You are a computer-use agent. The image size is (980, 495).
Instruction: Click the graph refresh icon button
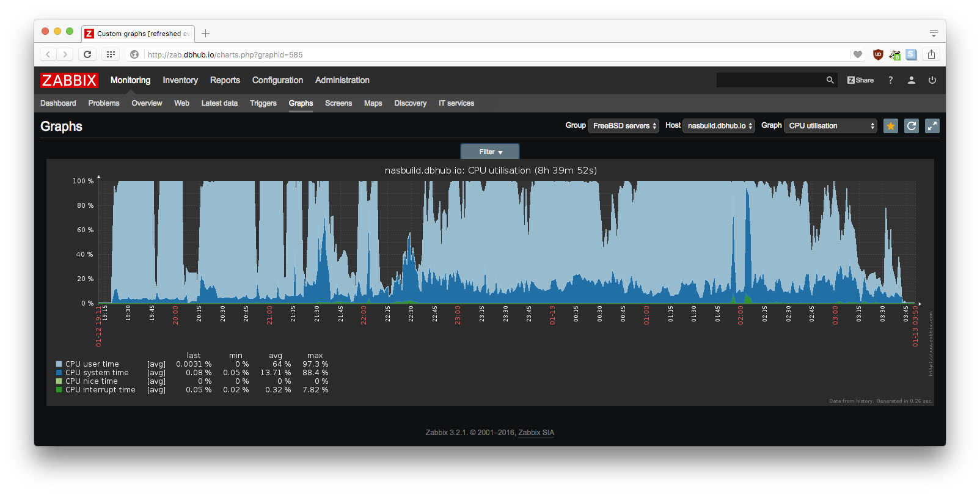(x=912, y=126)
